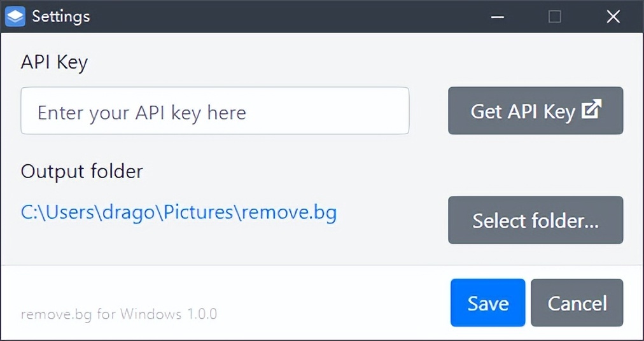Click the remove.bg for Windows 1.0.0 version text
Screen dimensions: 644x341
pos(118,314)
